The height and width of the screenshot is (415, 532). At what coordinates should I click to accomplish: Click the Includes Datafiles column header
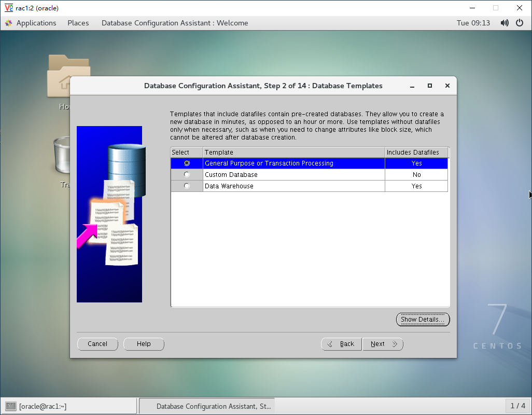coord(417,153)
